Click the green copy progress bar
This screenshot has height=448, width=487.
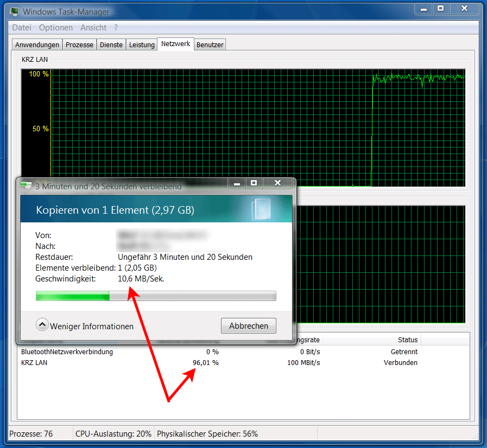click(x=156, y=296)
